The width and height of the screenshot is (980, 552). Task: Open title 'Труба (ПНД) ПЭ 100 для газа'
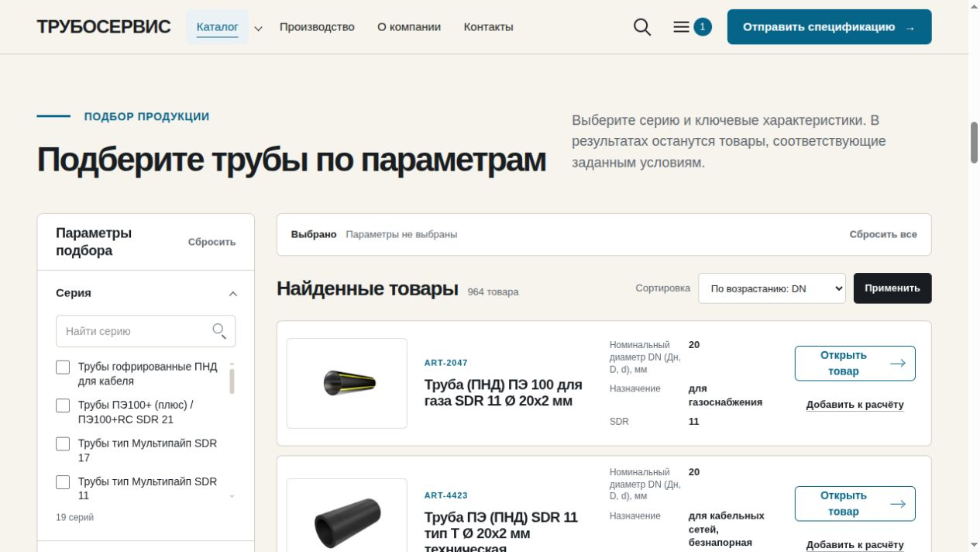pyautogui.click(x=504, y=392)
